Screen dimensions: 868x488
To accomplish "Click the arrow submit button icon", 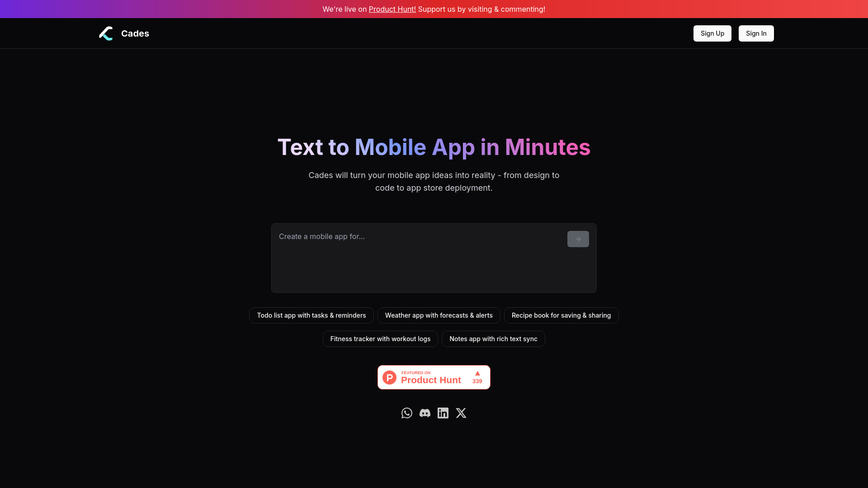I will [x=578, y=238].
